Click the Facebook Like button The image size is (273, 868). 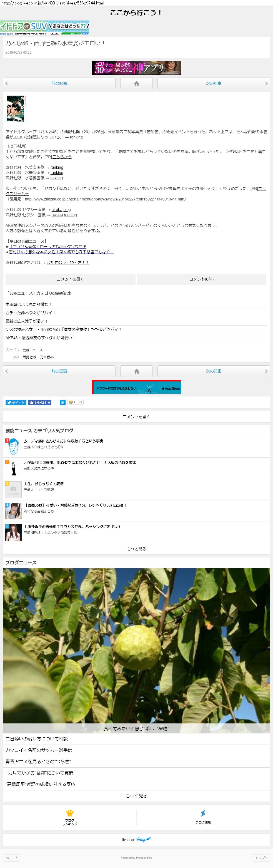[x=40, y=402]
